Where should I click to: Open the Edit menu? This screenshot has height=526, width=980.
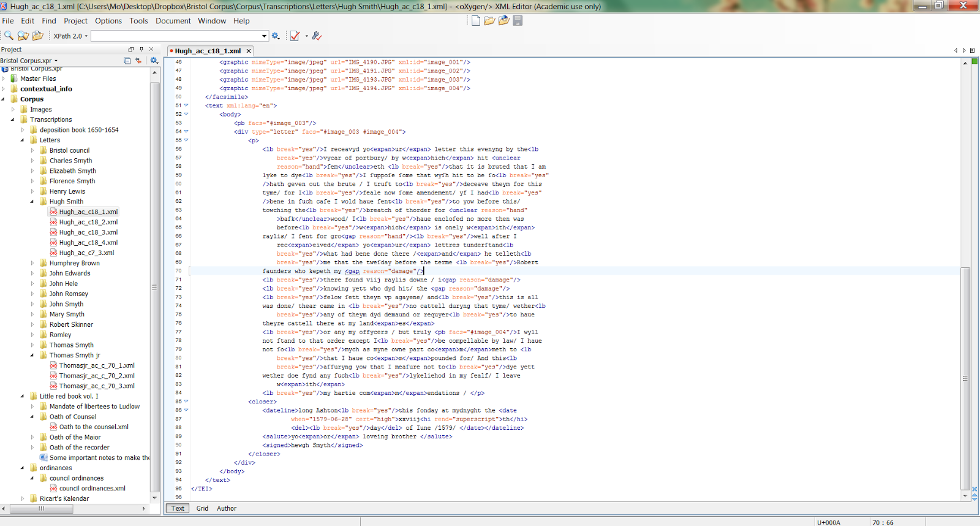28,21
